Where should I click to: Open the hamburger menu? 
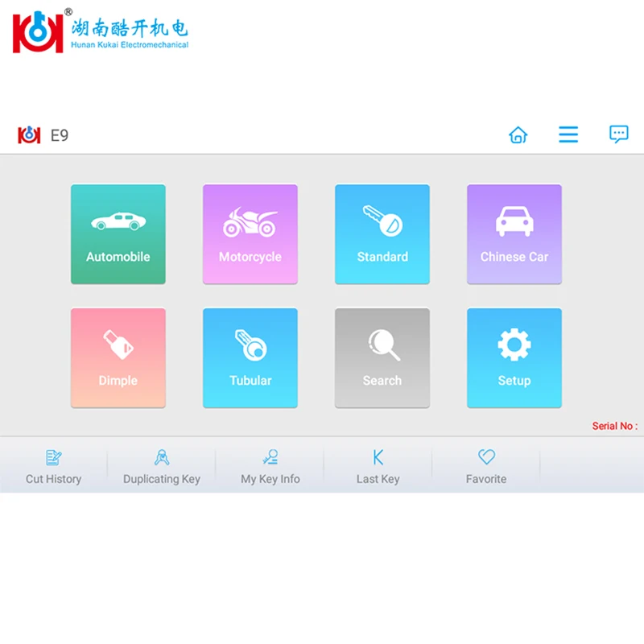click(568, 134)
